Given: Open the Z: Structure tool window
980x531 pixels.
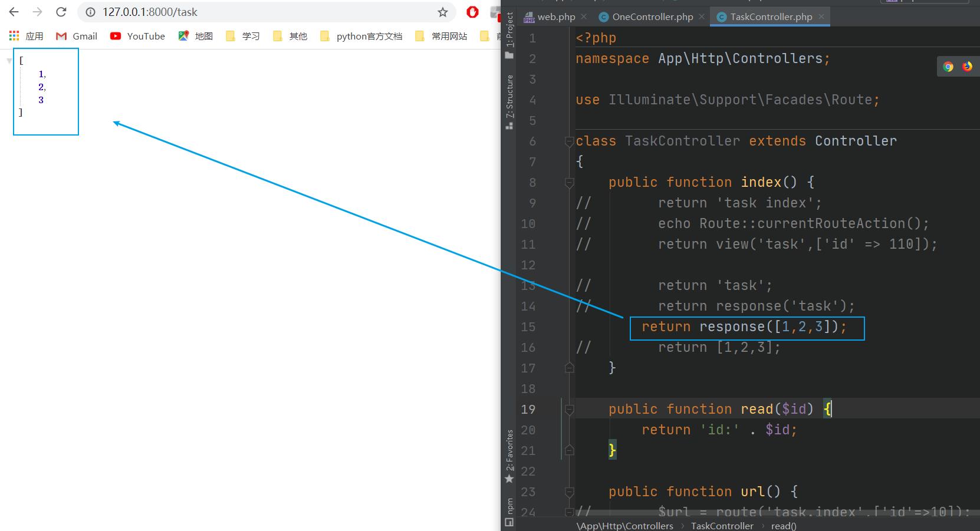Looking at the screenshot, I should [509, 102].
